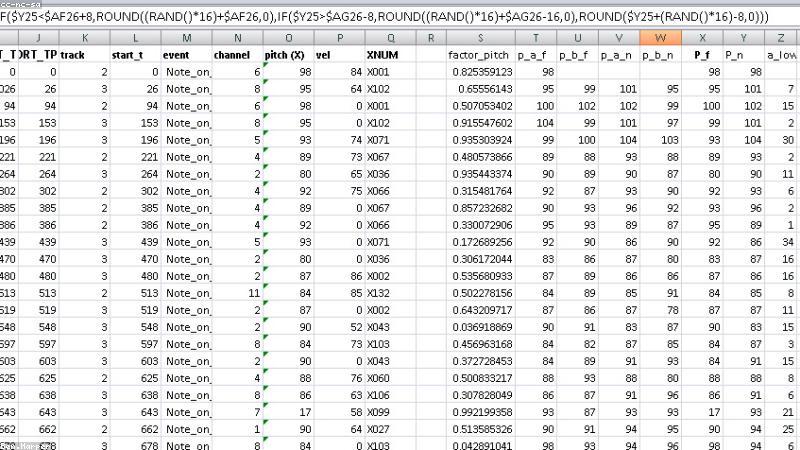Click the X060 cell
This screenshot has width=800, height=450.
point(391,378)
